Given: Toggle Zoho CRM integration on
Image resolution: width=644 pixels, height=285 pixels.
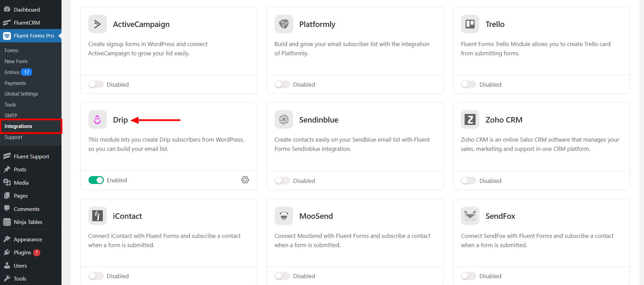Looking at the screenshot, I should 468,181.
